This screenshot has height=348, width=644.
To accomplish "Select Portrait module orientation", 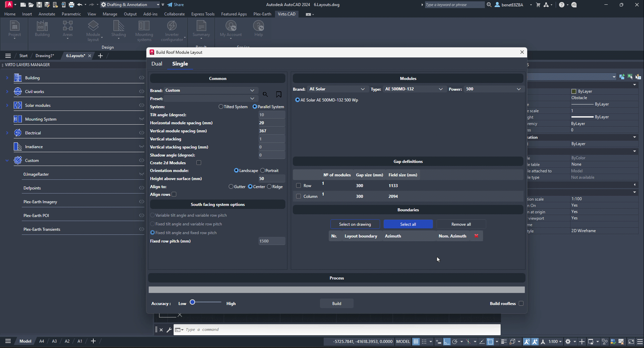I will [263, 170].
